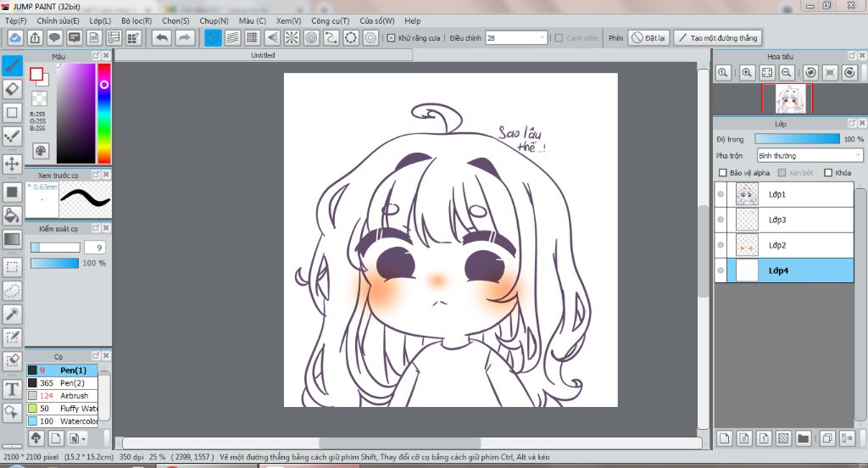This screenshot has height=468, width=868.
Task: Open the Cửa sổ(W) menu
Action: [x=377, y=20]
